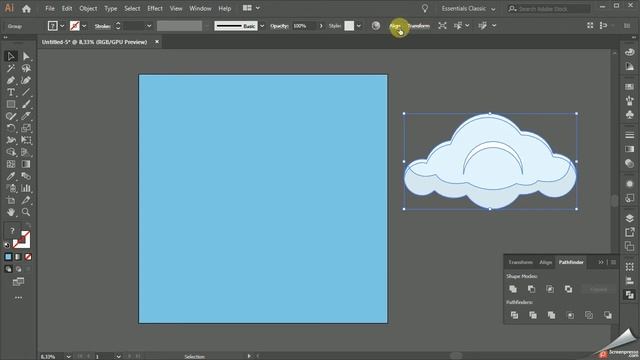Image resolution: width=640 pixels, height=360 pixels.
Task: Open the Essentials Classic workspace dropdown
Action: (468, 9)
